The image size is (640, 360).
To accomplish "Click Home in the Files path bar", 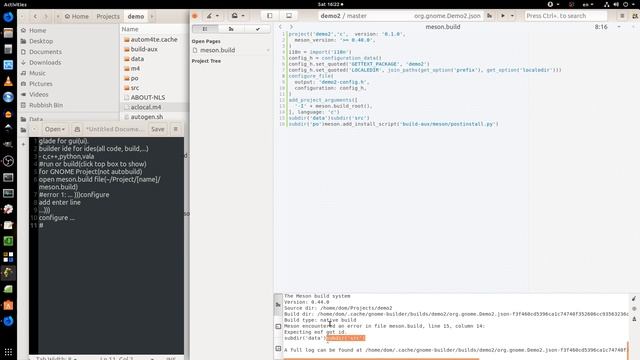I will 76,16.
